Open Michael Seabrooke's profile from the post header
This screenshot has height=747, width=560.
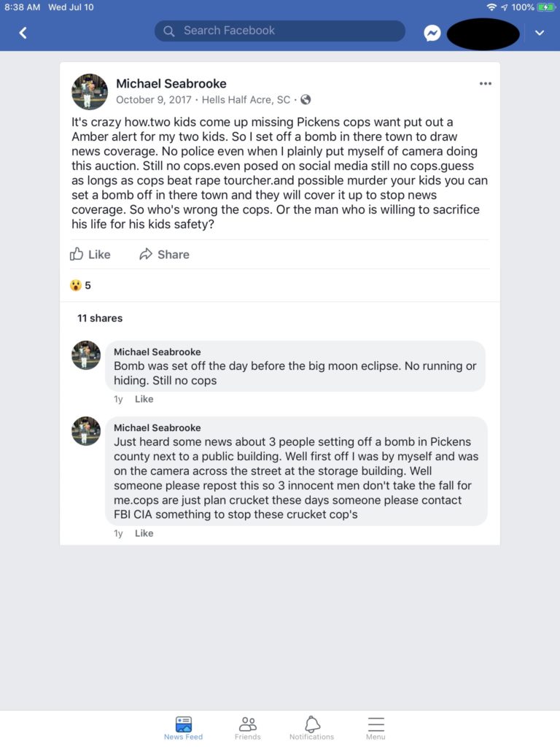click(x=171, y=84)
